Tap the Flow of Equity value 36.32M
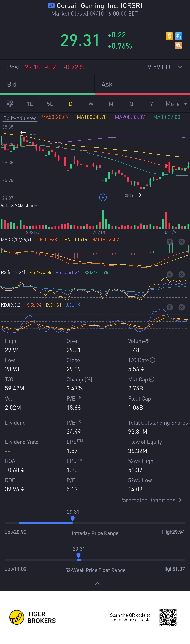This screenshot has width=190, height=644. (138, 451)
